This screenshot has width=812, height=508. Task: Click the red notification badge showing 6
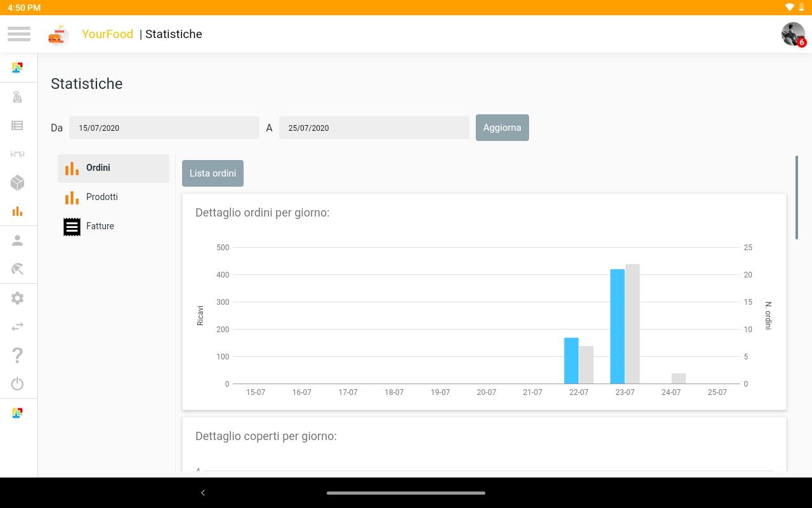[802, 43]
